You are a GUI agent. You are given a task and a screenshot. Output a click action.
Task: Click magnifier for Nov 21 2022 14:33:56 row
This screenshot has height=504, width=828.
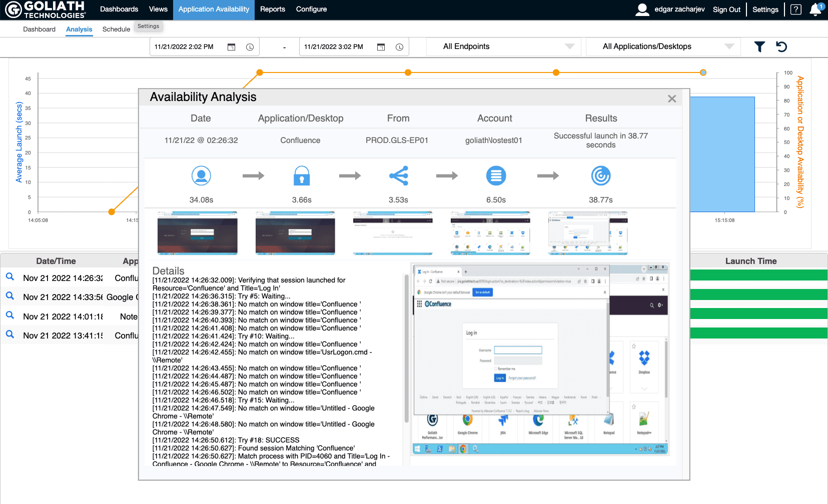10,296
